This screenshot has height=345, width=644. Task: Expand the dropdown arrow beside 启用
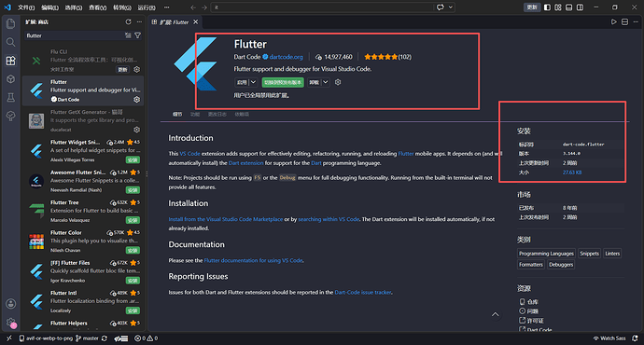tap(254, 82)
